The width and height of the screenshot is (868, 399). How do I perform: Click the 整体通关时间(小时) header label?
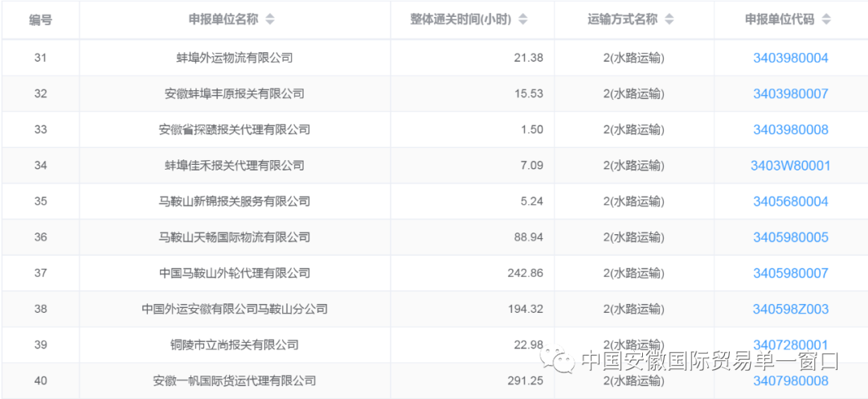(461, 19)
